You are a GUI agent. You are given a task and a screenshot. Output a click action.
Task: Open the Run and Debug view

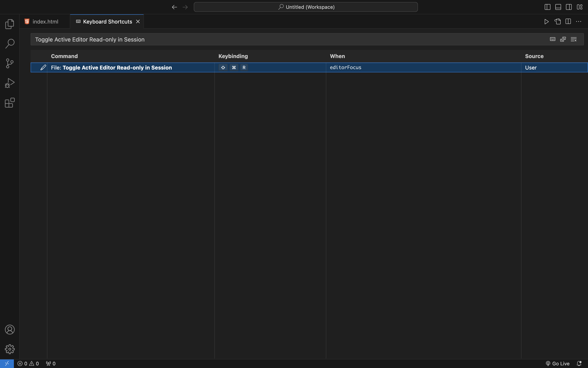click(x=10, y=83)
